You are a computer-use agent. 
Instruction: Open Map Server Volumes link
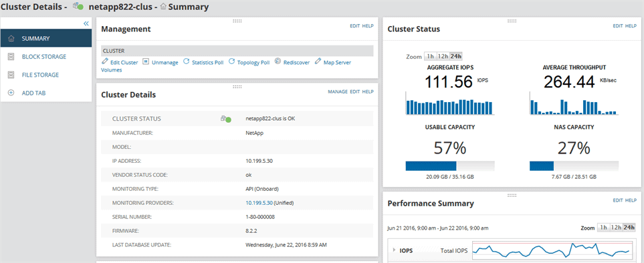(337, 63)
